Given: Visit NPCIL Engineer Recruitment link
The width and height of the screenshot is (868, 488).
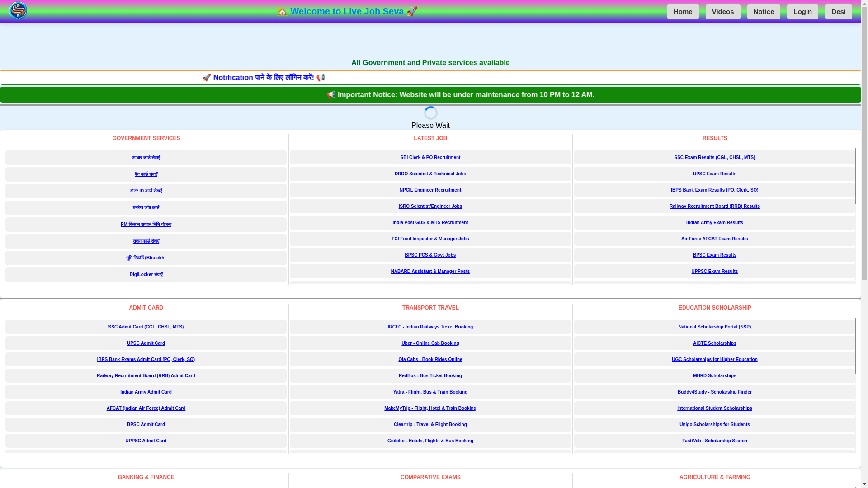Looking at the screenshot, I should tap(430, 190).
